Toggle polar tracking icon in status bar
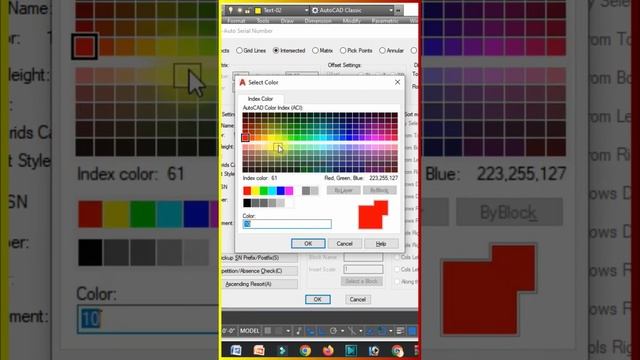The height and width of the screenshot is (360, 640). (333, 331)
